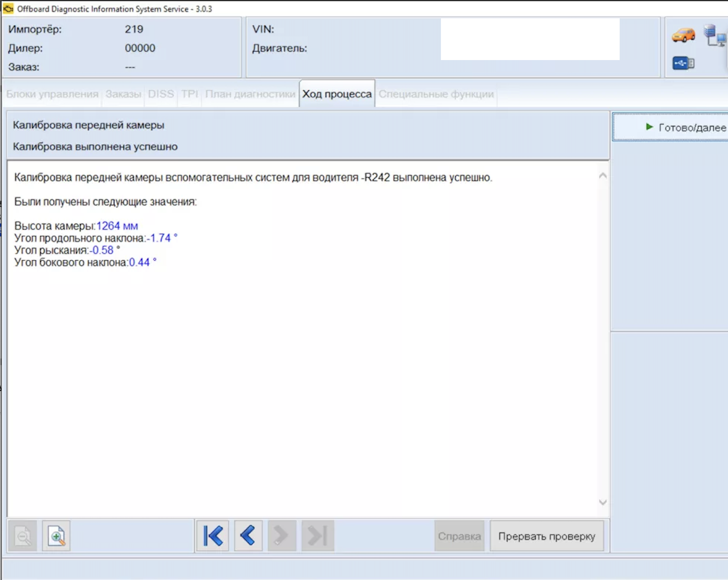Click the status Калибровка выполнена успешно
The width and height of the screenshot is (728, 580).
95,147
